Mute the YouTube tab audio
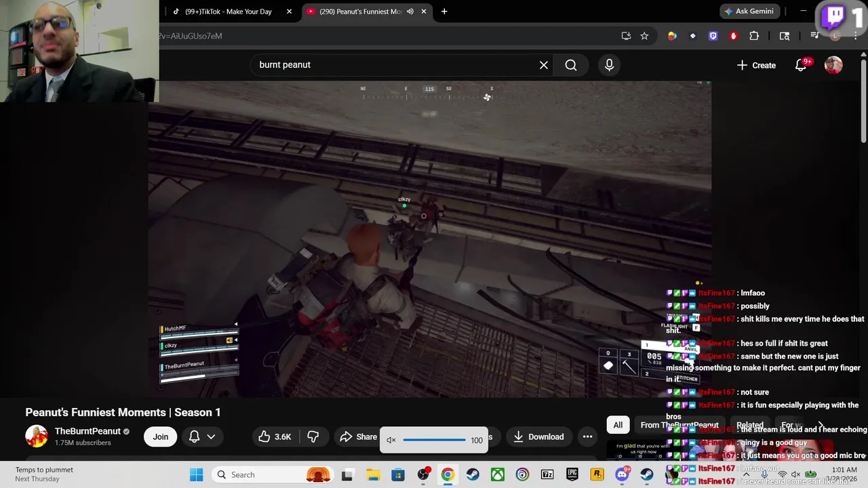Viewport: 868px width, 488px height. point(410,12)
